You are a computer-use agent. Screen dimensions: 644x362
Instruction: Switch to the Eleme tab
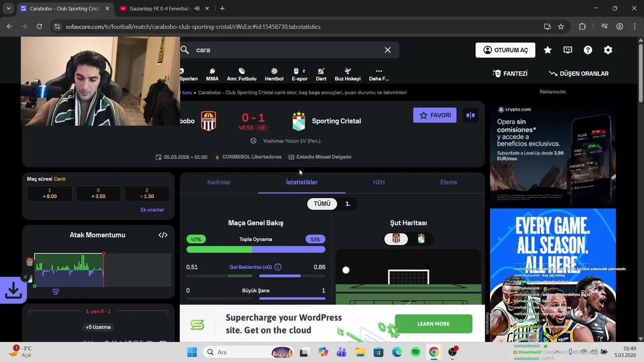(x=449, y=182)
